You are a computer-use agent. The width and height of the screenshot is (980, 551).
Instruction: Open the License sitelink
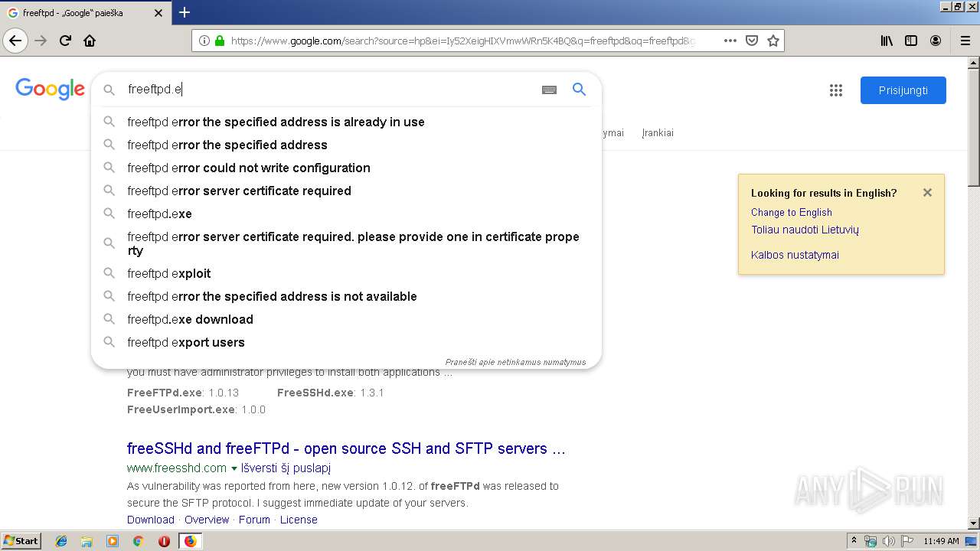click(x=299, y=520)
